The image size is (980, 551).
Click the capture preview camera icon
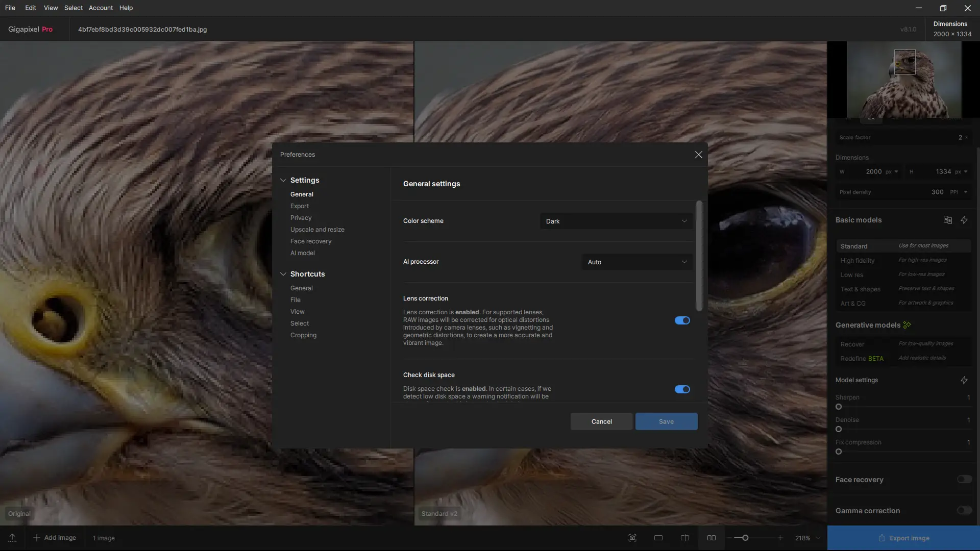632,538
